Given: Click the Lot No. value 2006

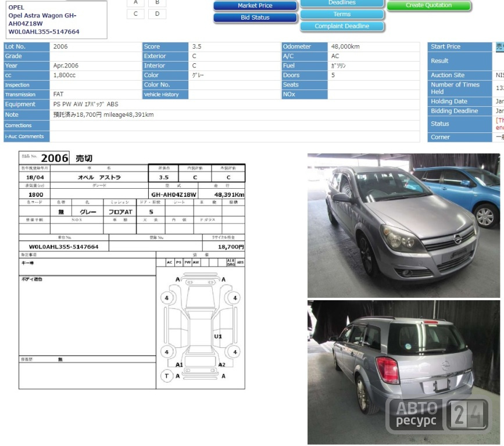Looking at the screenshot, I should [x=60, y=46].
